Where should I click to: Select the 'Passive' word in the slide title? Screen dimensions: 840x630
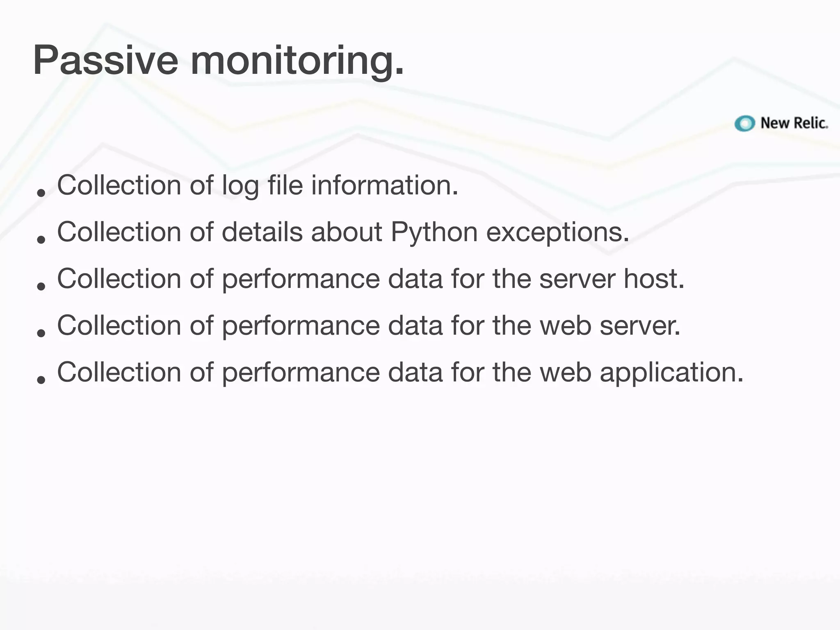point(105,60)
